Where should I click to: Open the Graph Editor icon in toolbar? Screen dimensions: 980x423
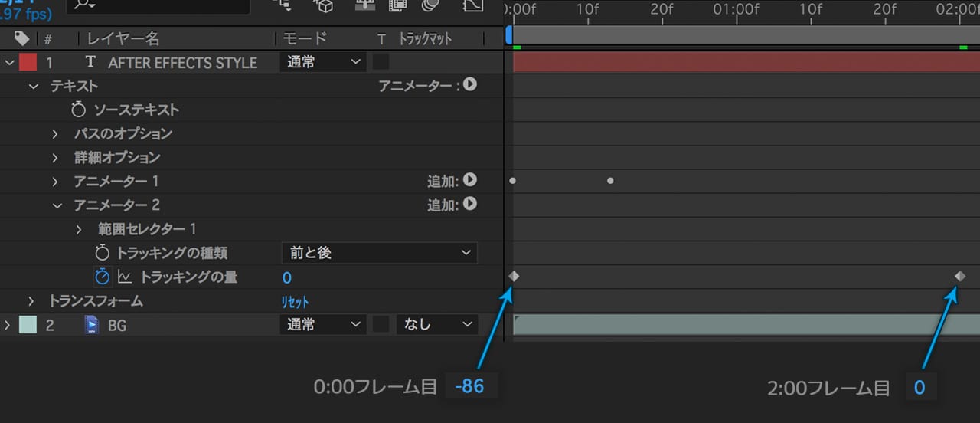473,6
